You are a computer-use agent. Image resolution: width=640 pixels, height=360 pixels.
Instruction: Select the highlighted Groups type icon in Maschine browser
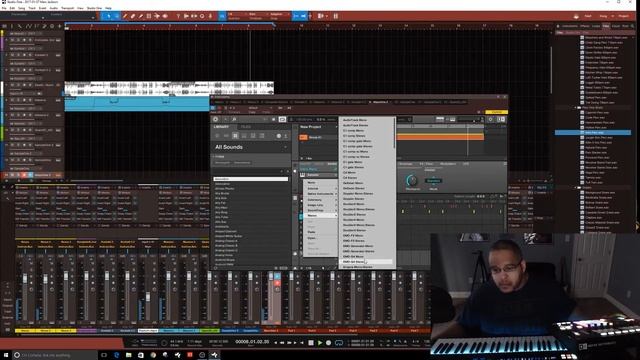235,136
